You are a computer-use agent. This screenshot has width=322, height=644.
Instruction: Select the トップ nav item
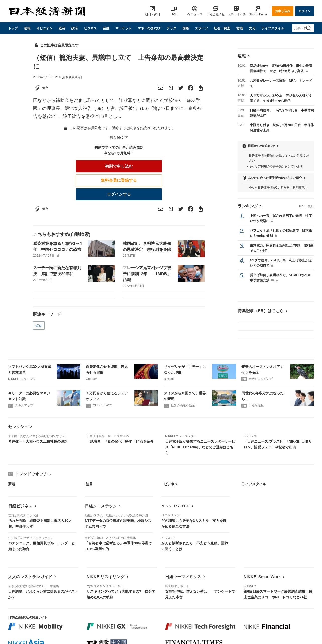pos(13,28)
